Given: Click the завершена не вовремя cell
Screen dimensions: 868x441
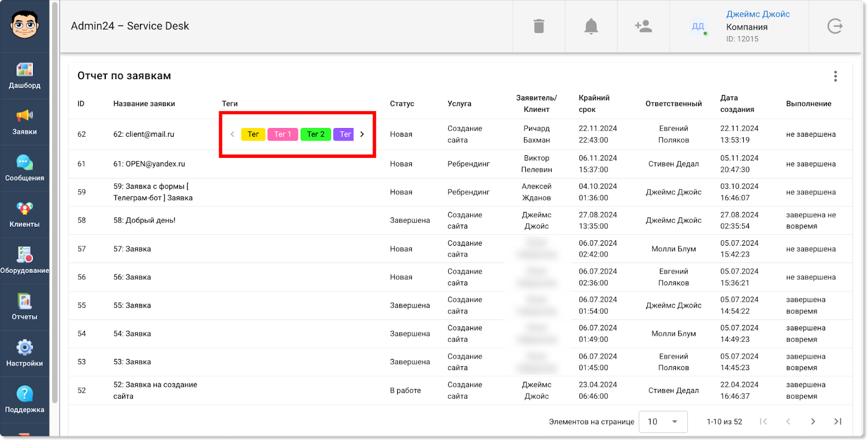Looking at the screenshot, I should 811,220.
